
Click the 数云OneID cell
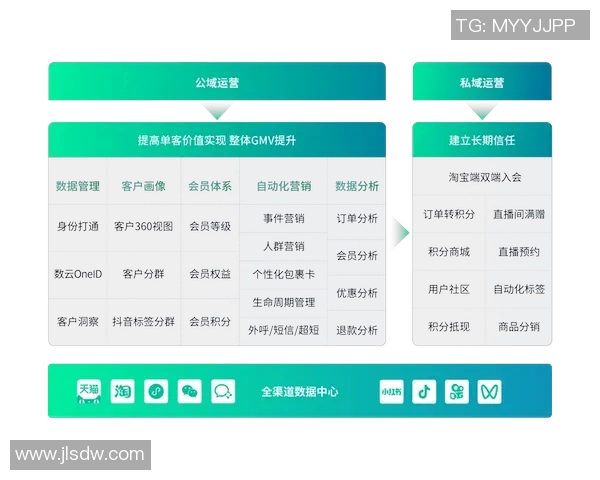(78, 273)
